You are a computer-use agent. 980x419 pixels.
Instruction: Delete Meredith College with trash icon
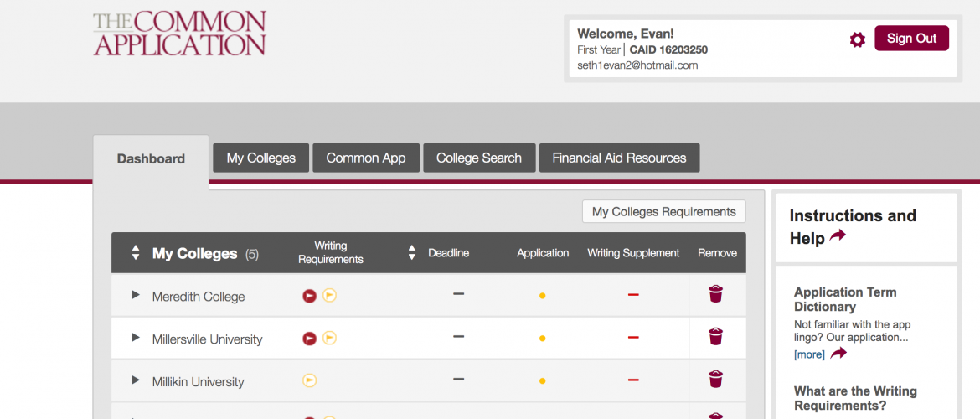715,294
